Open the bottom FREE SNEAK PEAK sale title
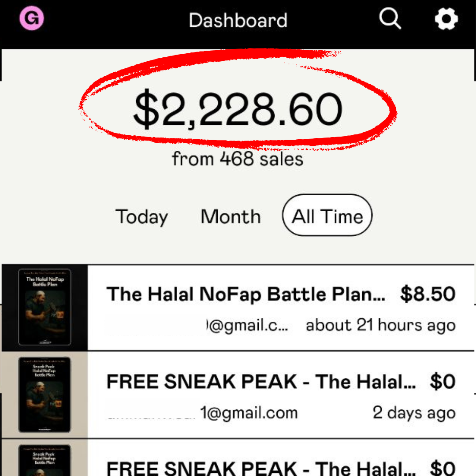Viewport: 476px width, 476px height. click(x=261, y=467)
